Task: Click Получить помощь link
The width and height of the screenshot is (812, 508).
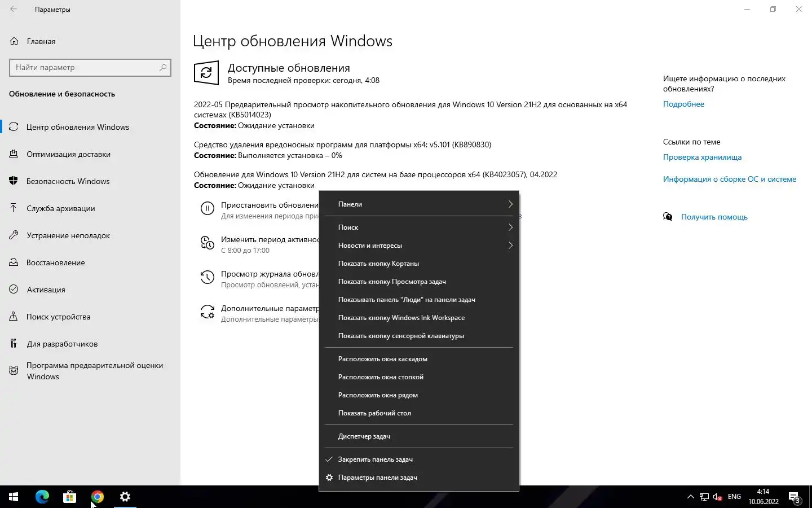Action: click(714, 217)
